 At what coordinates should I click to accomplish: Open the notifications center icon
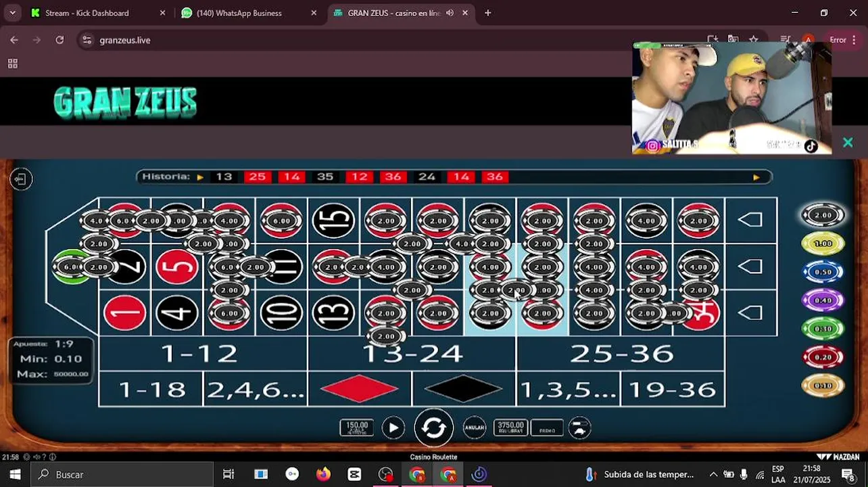[x=848, y=475]
